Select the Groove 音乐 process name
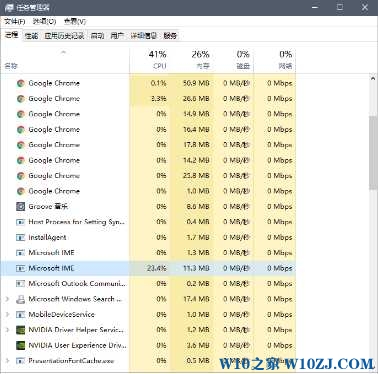The width and height of the screenshot is (378, 374). tap(48, 207)
